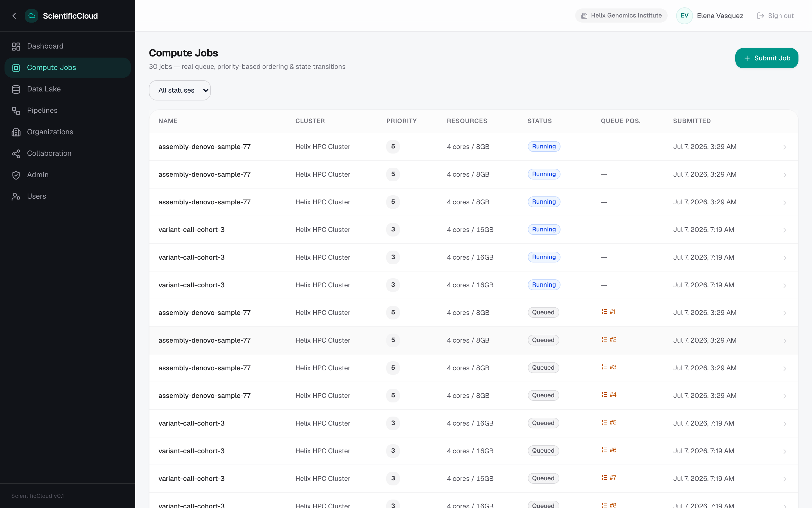Go to Data Lake section

(x=67, y=89)
